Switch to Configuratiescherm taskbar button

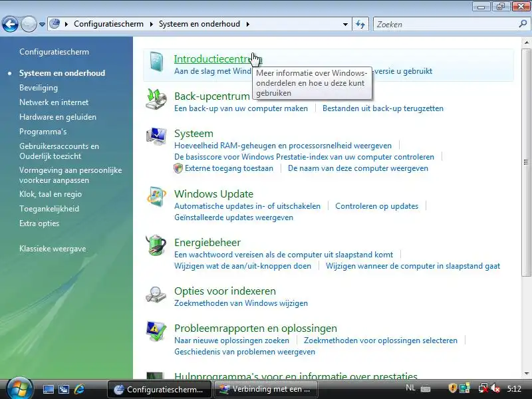(160, 389)
